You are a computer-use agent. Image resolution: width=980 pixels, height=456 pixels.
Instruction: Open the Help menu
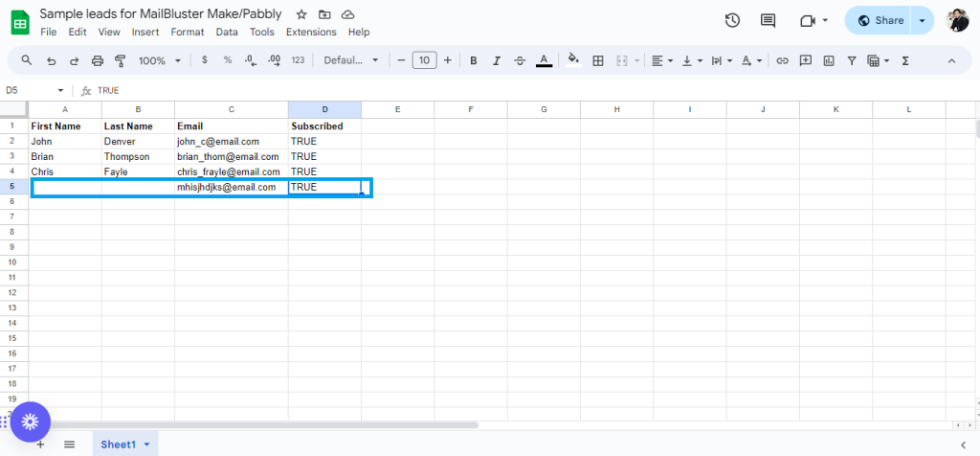tap(359, 32)
